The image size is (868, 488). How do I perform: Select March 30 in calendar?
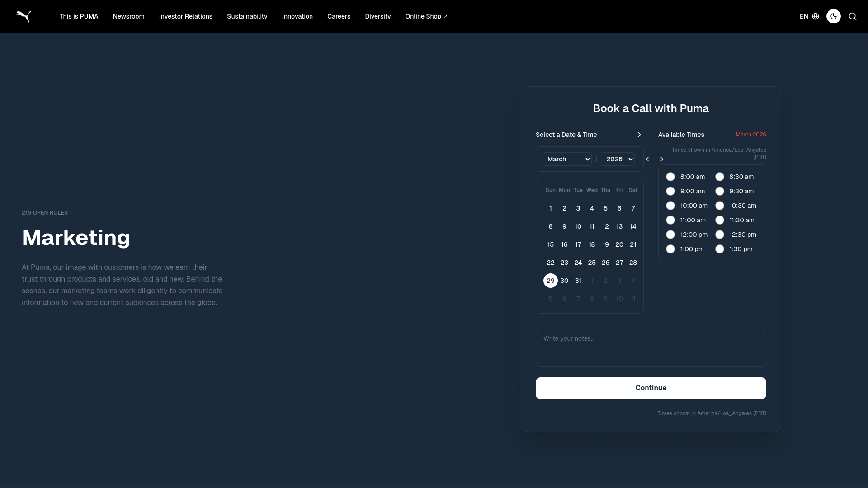[564, 281]
